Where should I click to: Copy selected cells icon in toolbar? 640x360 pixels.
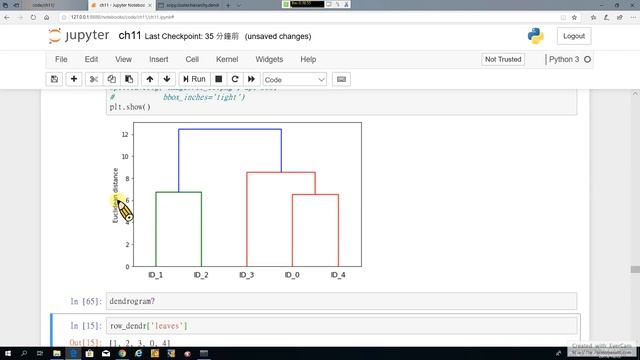pos(111,79)
